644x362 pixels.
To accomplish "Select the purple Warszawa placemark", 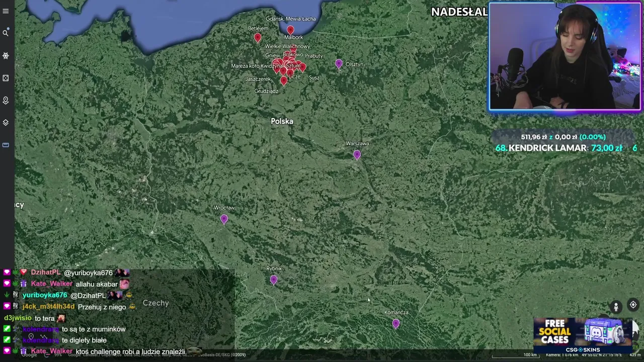I will tap(357, 155).
